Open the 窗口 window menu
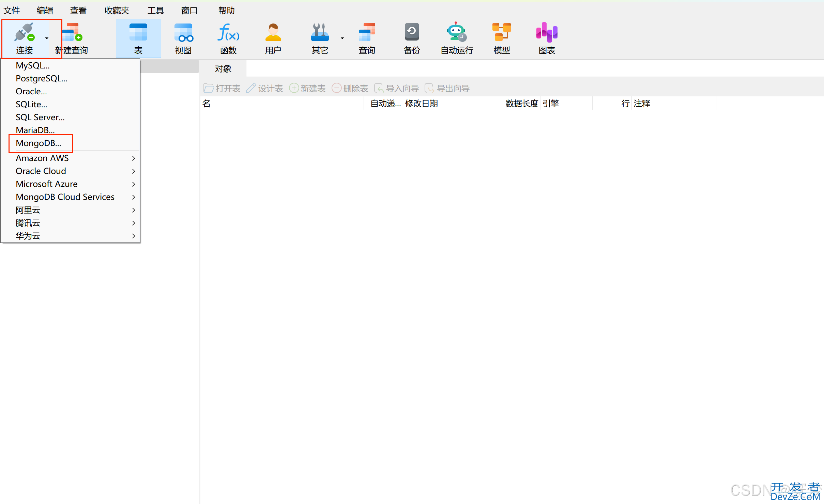This screenshot has height=504, width=824. pos(189,11)
